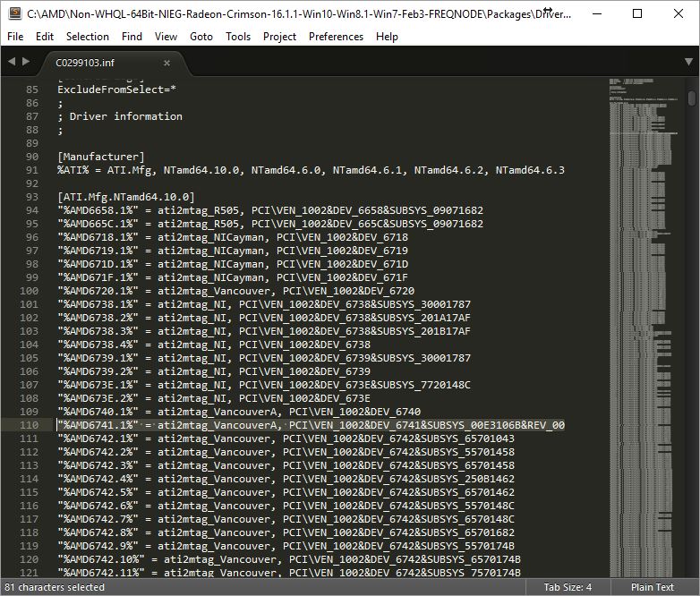This screenshot has width=700, height=596.
Task: Click line number 110 in the gutter
Action: pos(29,425)
